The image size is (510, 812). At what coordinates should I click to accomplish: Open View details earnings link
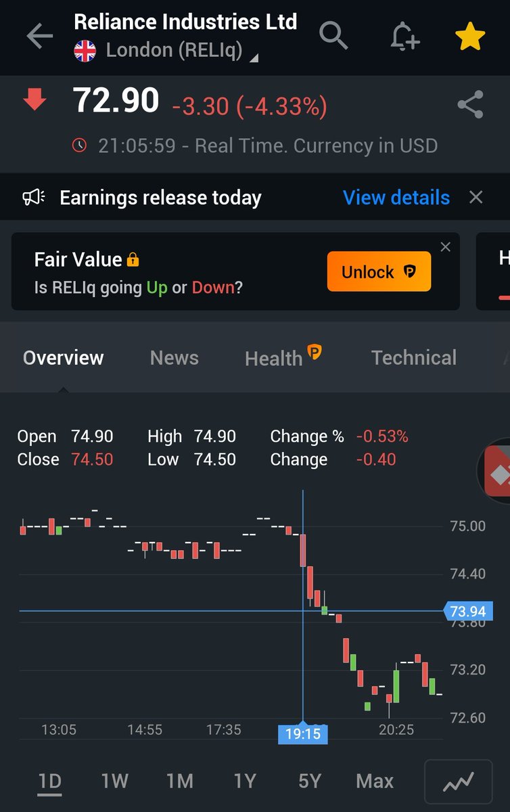click(x=396, y=198)
